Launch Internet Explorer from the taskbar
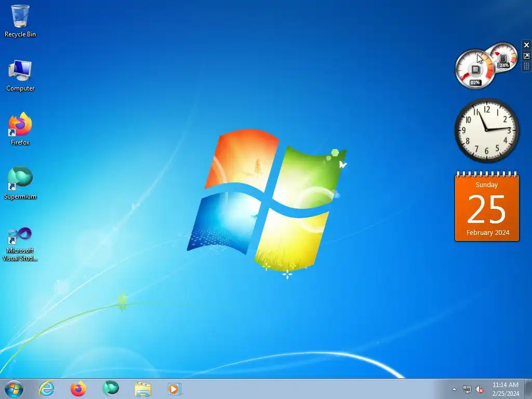Viewport: 532px width, 399px height. 46,389
